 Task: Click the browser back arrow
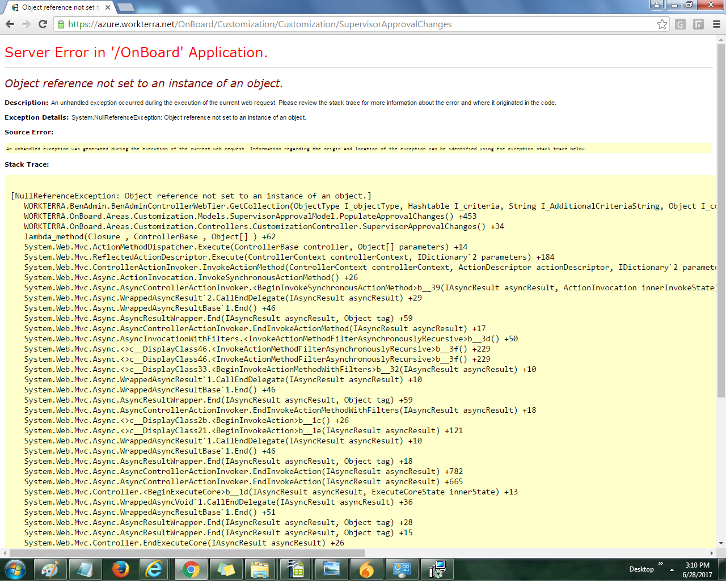10,24
